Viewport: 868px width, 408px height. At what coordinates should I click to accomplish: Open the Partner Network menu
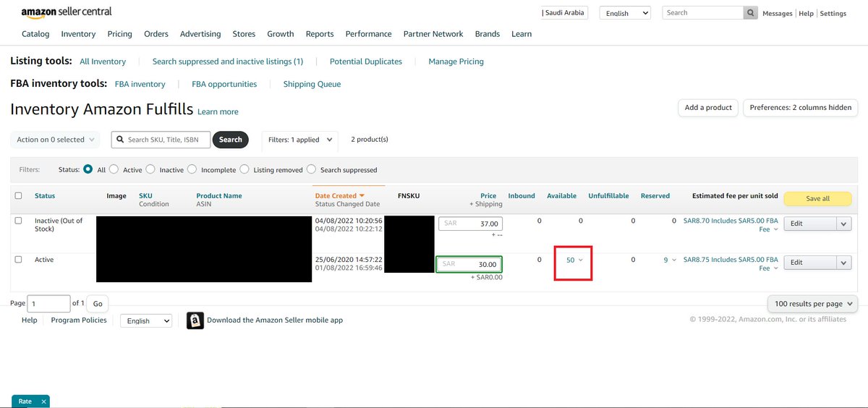(433, 34)
